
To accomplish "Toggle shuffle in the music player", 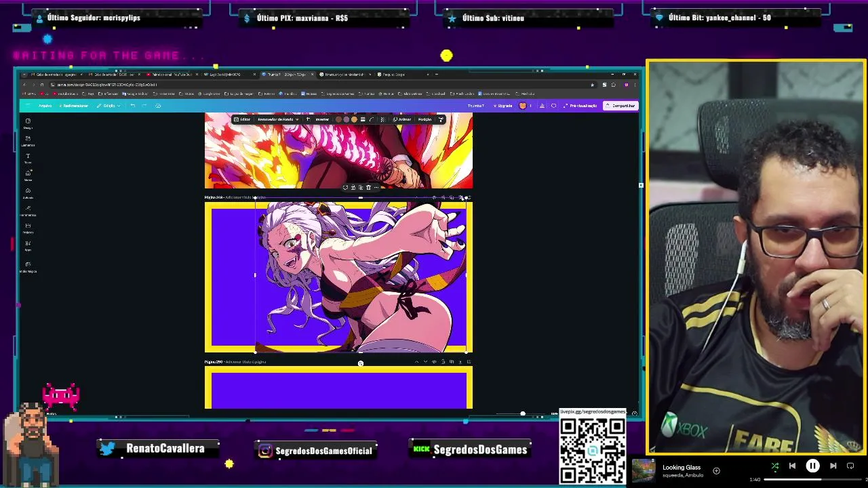I will pyautogui.click(x=775, y=466).
